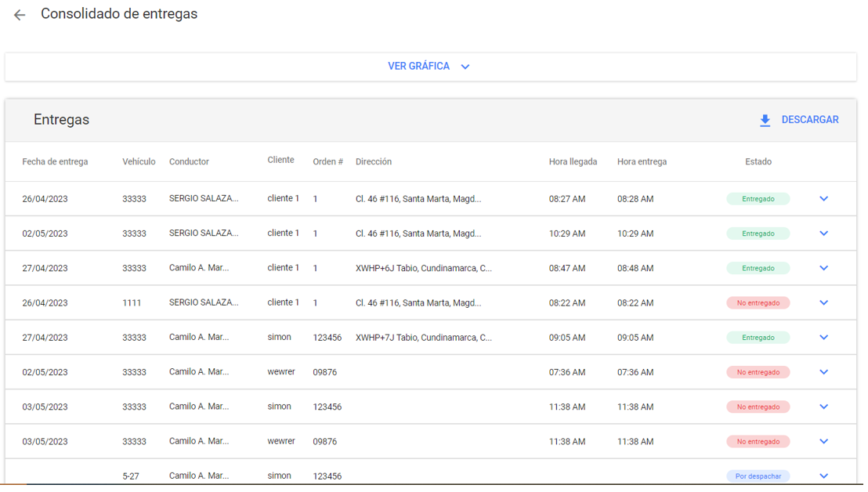The width and height of the screenshot is (868, 492).
Task: Expand the row for XWHP+6J Tabio address
Action: (x=823, y=268)
